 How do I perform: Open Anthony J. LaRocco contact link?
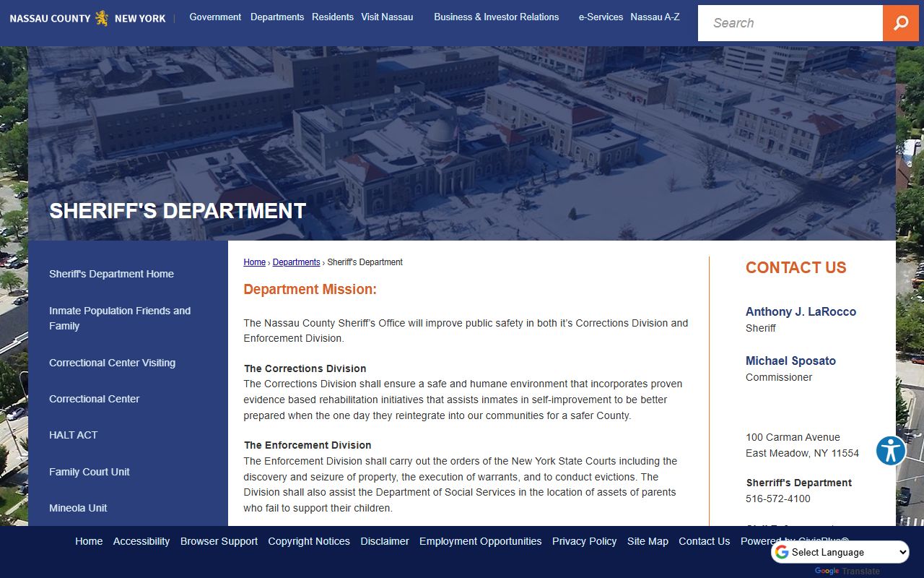click(x=801, y=311)
